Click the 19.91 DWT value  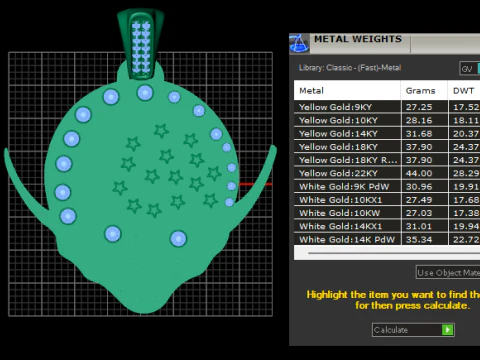466,187
